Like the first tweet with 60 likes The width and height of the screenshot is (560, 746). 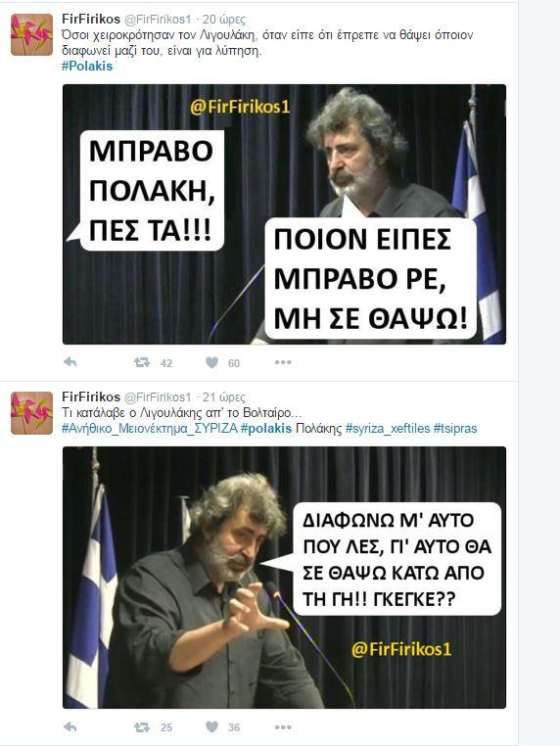pos(211,363)
